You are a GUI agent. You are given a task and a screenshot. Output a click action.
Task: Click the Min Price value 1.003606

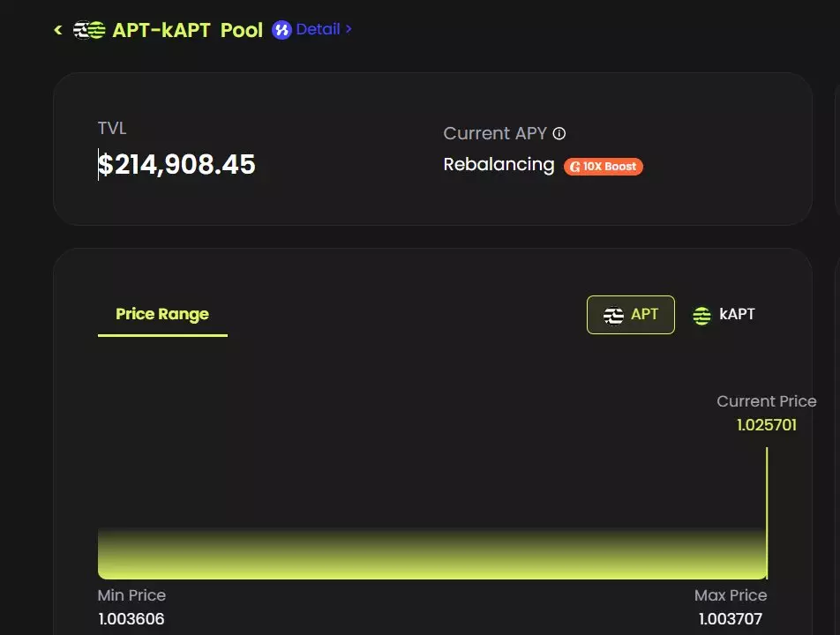[x=131, y=619]
